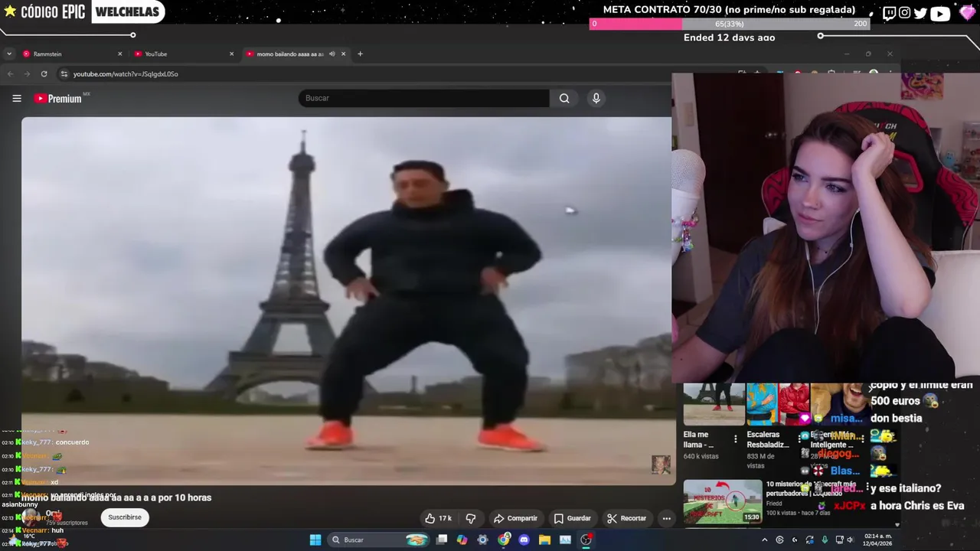
Task: Reload the page in the browser
Action: [x=44, y=74]
